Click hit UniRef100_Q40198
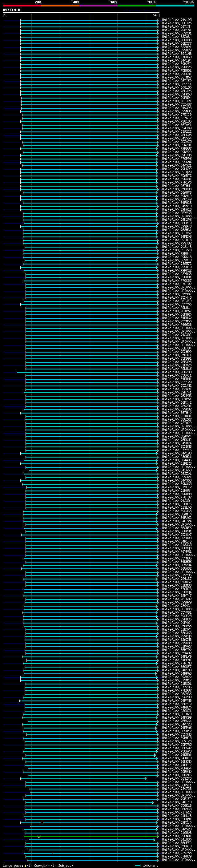Image resolution: width=197 pixels, height=868 pixels. [x=177, y=454]
